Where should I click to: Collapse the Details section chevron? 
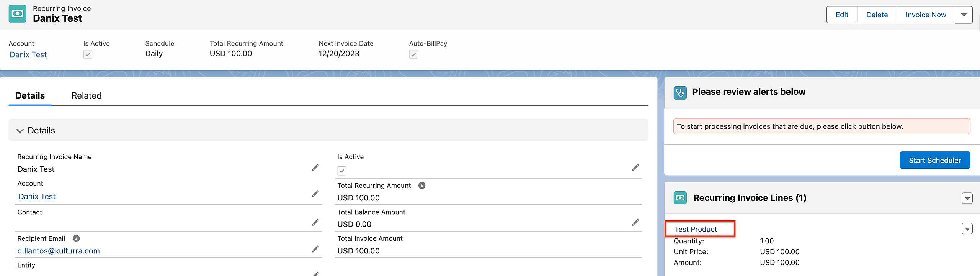pyautogui.click(x=20, y=131)
